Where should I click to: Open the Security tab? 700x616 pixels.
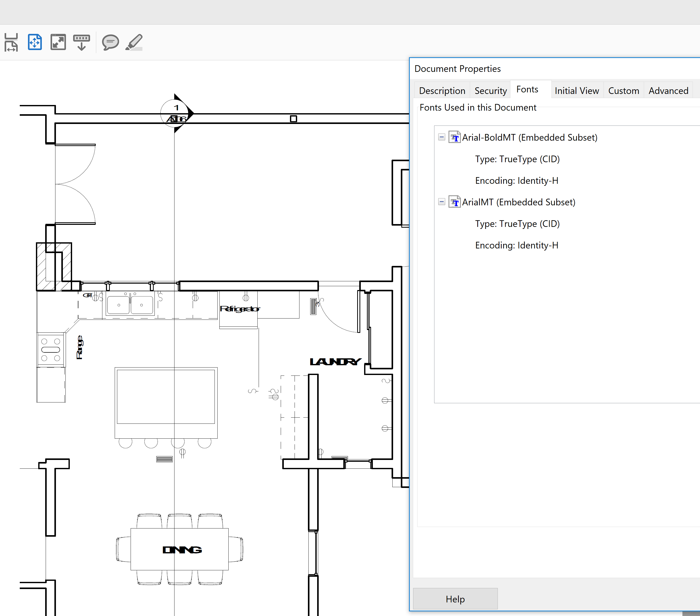pyautogui.click(x=490, y=90)
